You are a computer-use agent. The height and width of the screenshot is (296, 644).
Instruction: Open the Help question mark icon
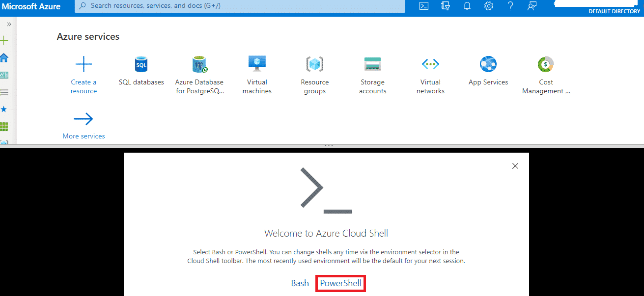pyautogui.click(x=510, y=6)
